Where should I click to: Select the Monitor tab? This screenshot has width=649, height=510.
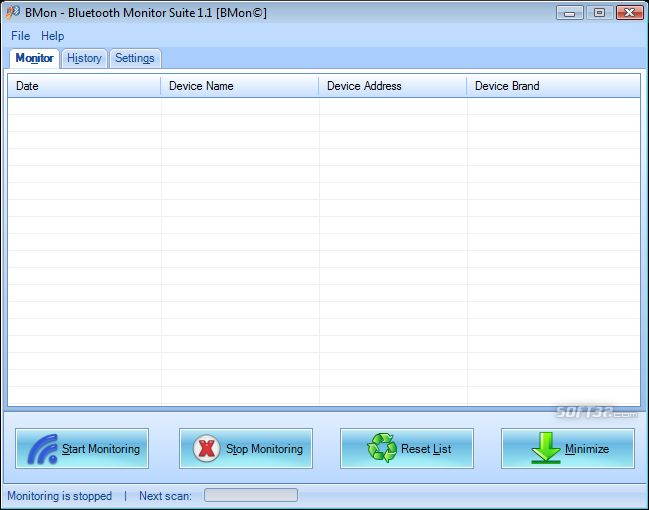34,58
